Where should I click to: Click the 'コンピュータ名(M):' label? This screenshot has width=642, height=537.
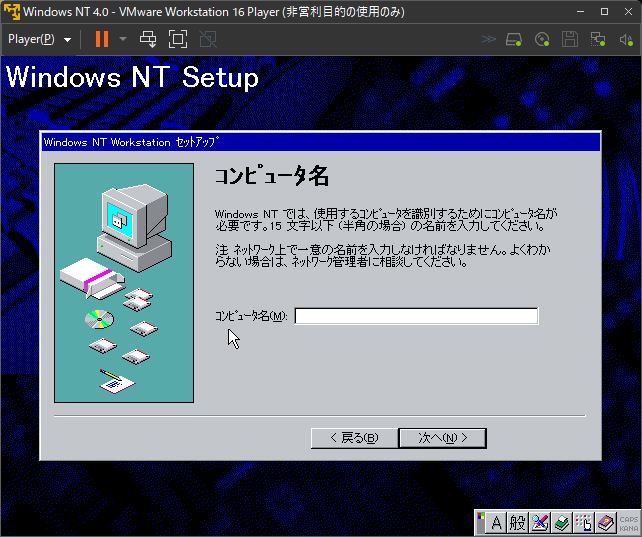[251, 316]
